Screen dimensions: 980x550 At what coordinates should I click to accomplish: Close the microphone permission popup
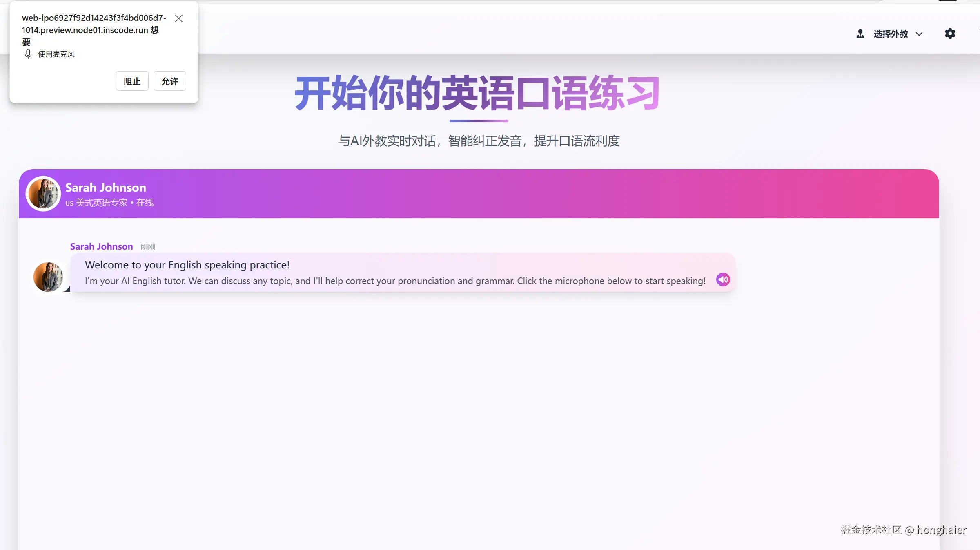[178, 18]
